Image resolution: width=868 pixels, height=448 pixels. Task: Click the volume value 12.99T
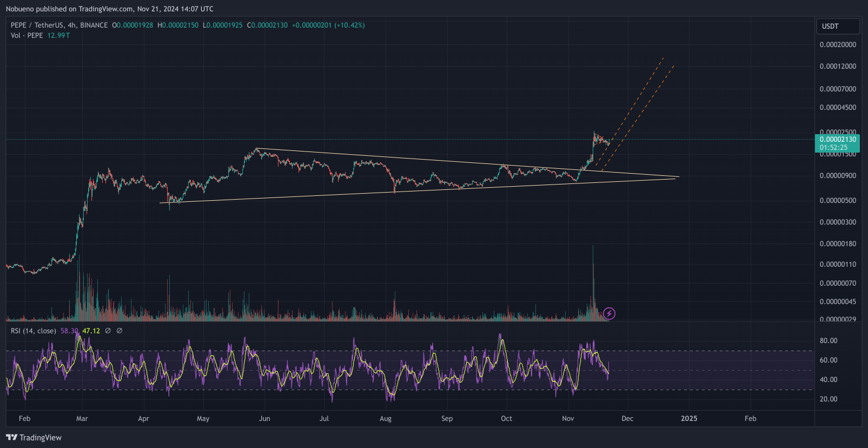(58, 36)
